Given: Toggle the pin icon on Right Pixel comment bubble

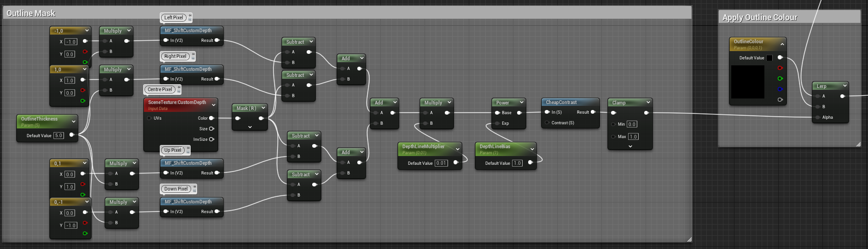Looking at the screenshot, I should 193,54.
